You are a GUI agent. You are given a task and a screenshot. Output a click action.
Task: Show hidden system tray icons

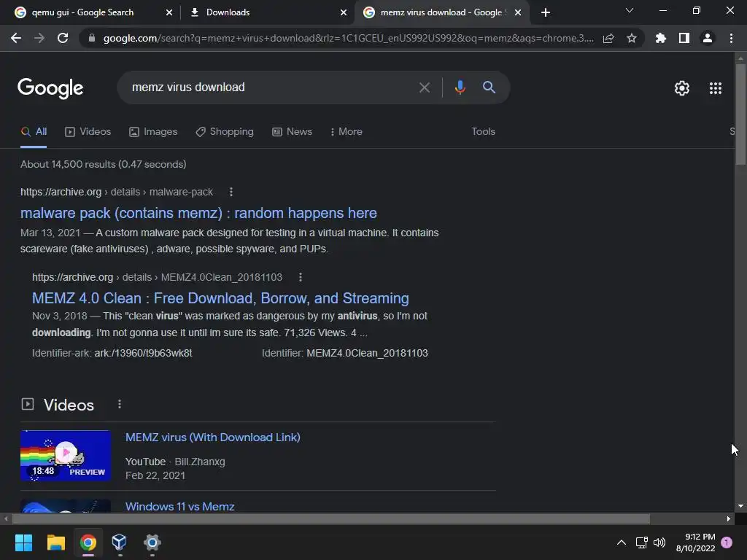pos(622,542)
